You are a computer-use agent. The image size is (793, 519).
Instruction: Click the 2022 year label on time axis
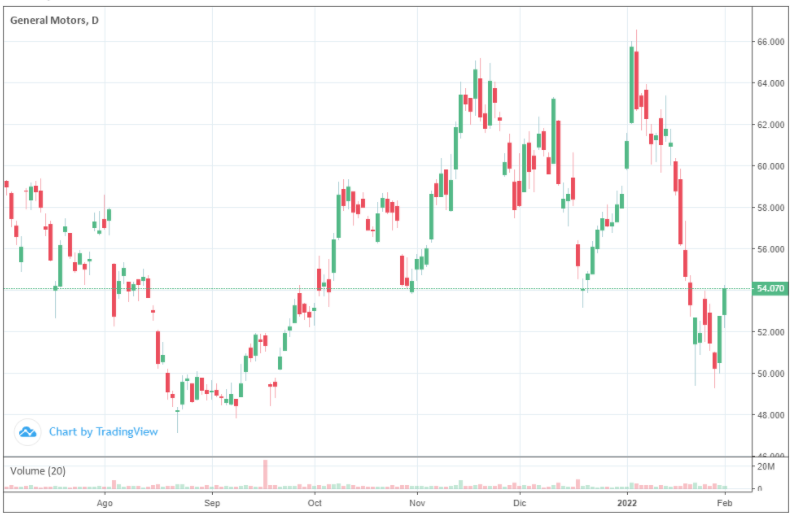627,503
